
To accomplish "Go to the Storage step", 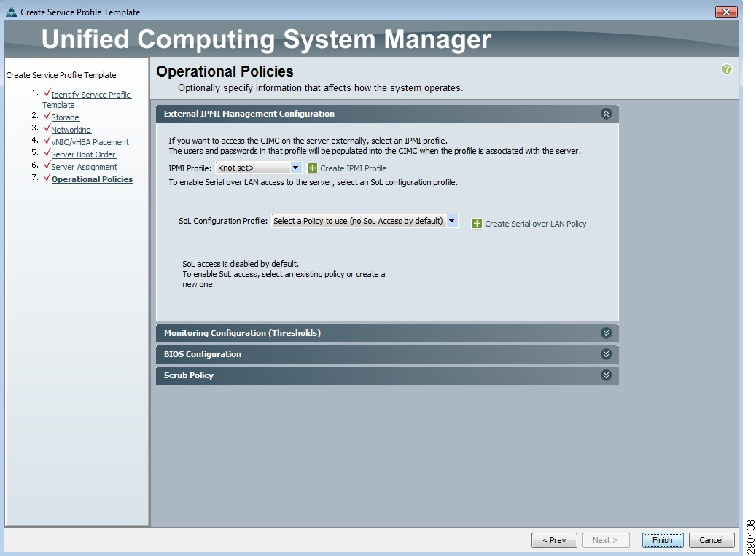I will (65, 117).
